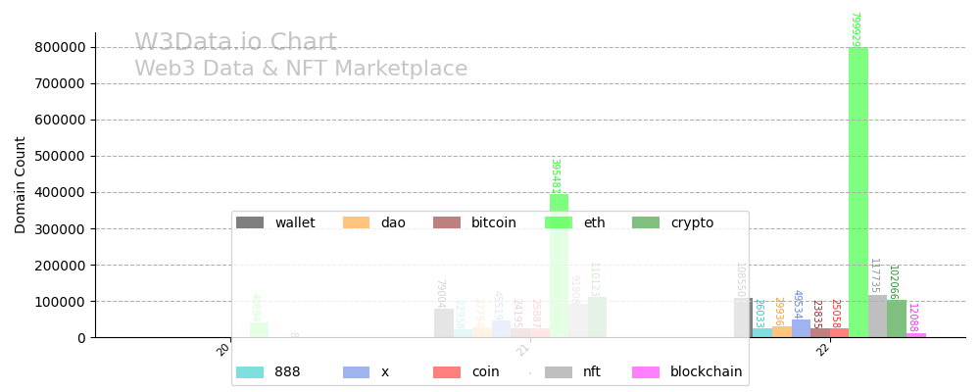Select the blue x bar labeled 49534
The height and width of the screenshot is (392, 980).
[x=801, y=328]
